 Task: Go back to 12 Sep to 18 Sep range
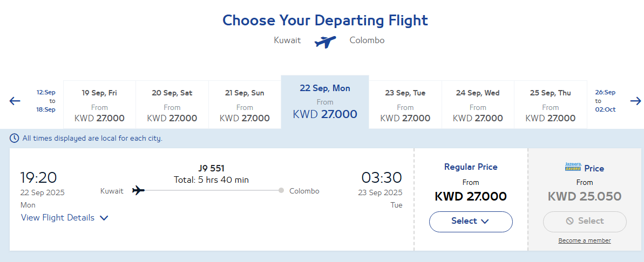tap(46, 101)
